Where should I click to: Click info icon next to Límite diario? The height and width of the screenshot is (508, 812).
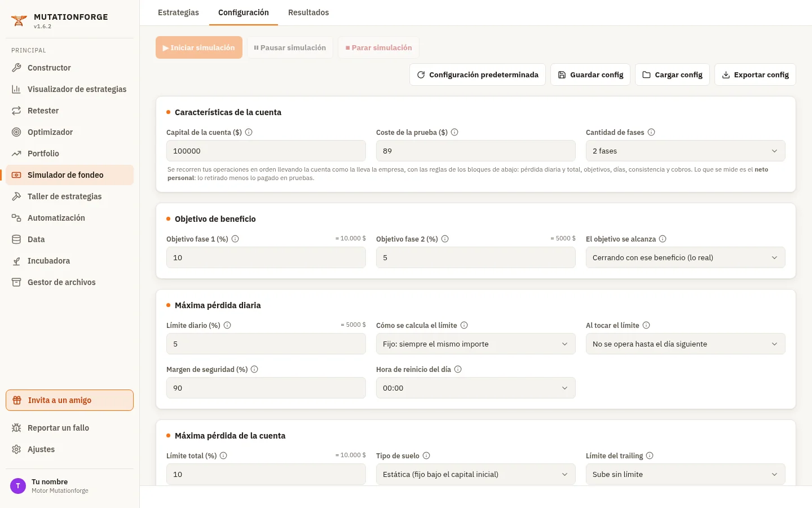coord(227,325)
